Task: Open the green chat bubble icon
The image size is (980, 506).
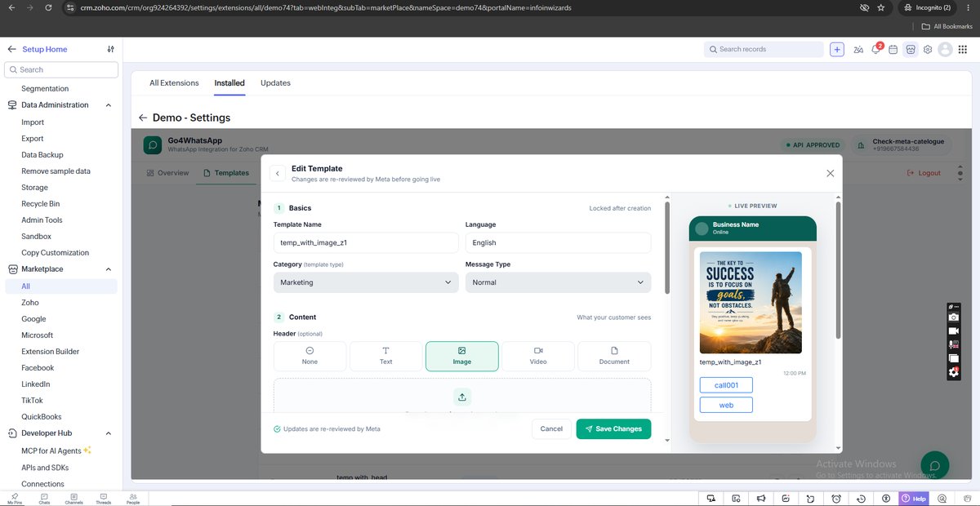Action: (x=935, y=465)
